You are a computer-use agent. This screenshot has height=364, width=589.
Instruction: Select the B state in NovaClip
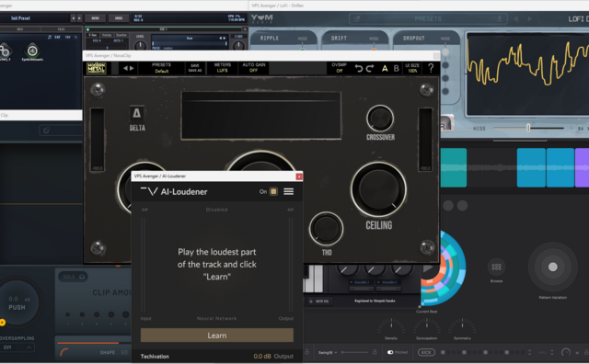point(397,68)
